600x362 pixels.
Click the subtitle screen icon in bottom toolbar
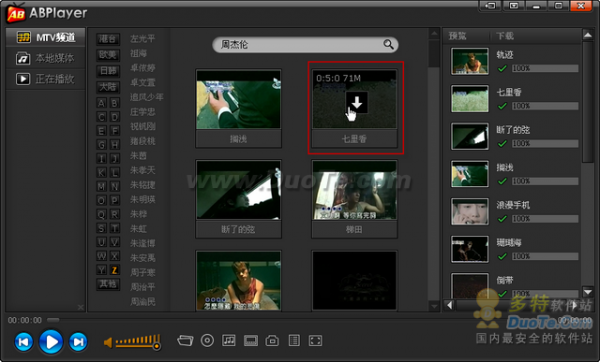pyautogui.click(x=251, y=340)
